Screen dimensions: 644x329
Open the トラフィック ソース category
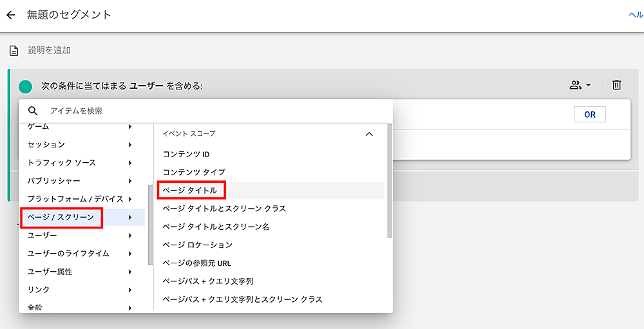point(59,163)
